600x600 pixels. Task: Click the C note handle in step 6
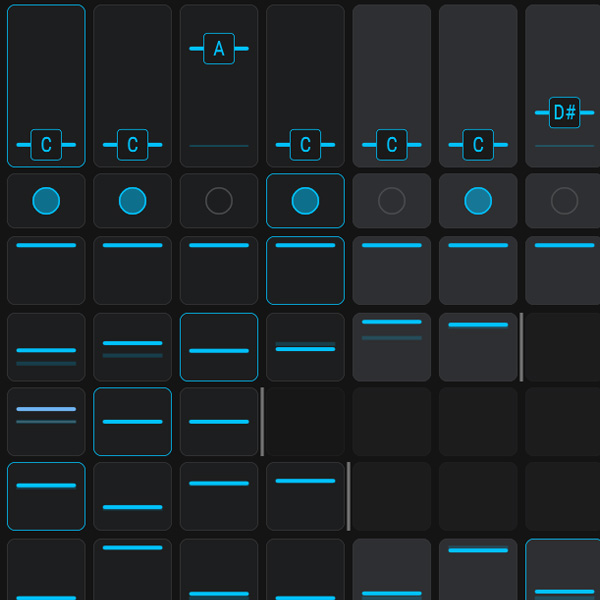tap(478, 144)
